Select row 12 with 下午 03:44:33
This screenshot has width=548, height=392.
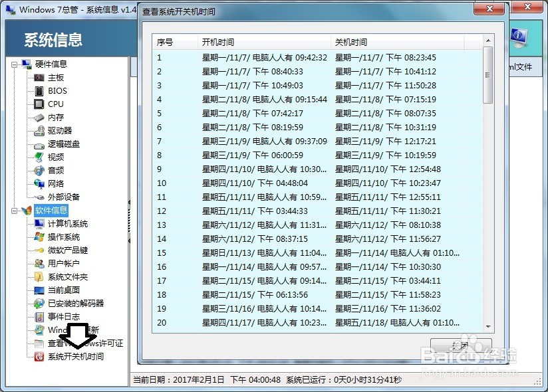click(x=317, y=211)
